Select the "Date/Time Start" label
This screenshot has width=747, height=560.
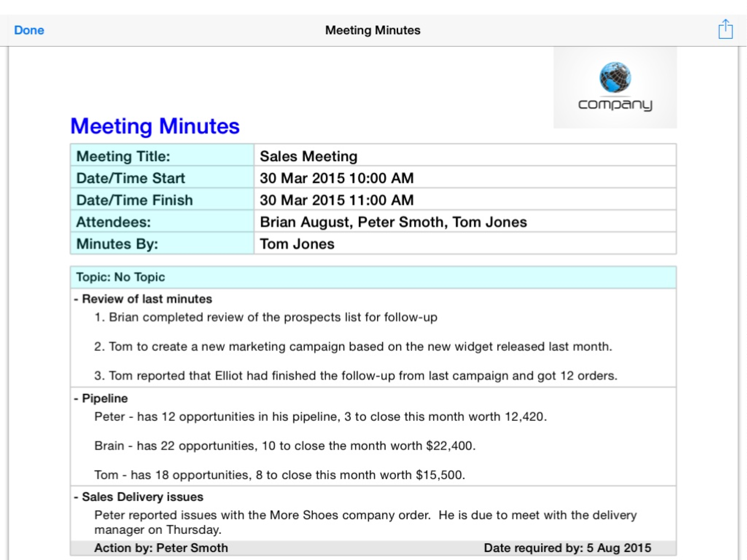(x=130, y=178)
